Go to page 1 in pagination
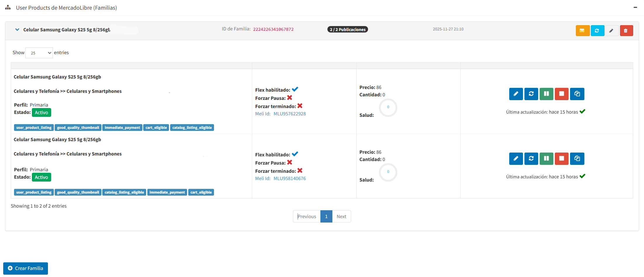The height and width of the screenshot is (277, 644). (326, 216)
